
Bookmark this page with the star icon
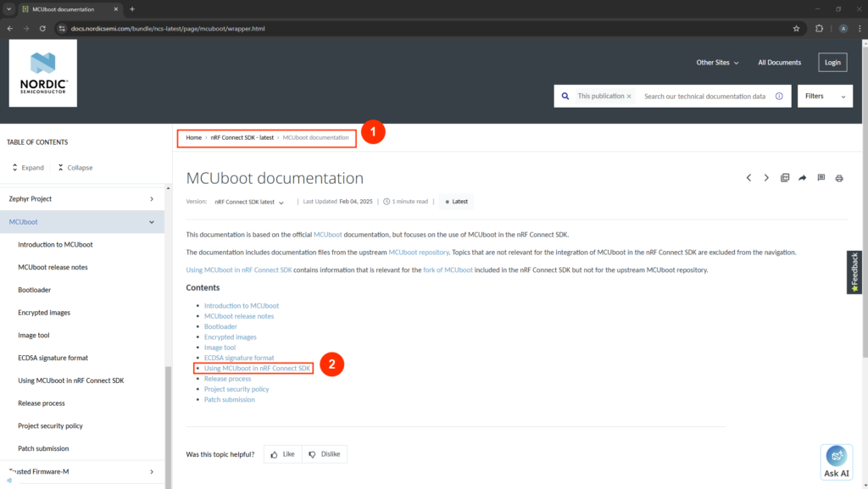(x=796, y=28)
